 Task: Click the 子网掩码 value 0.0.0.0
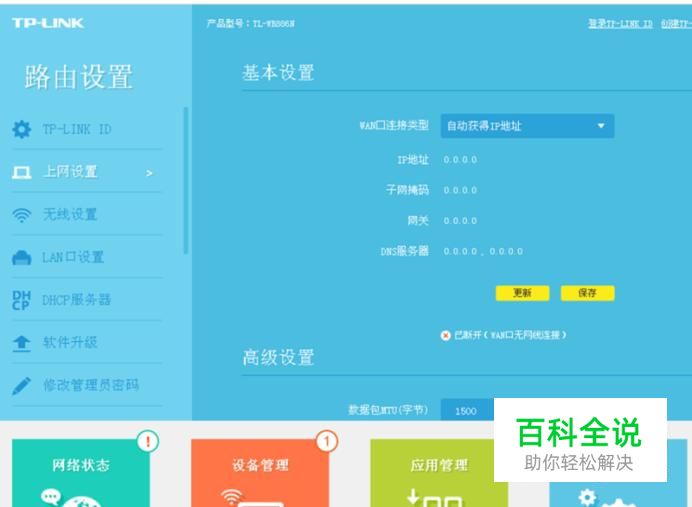[x=460, y=190]
